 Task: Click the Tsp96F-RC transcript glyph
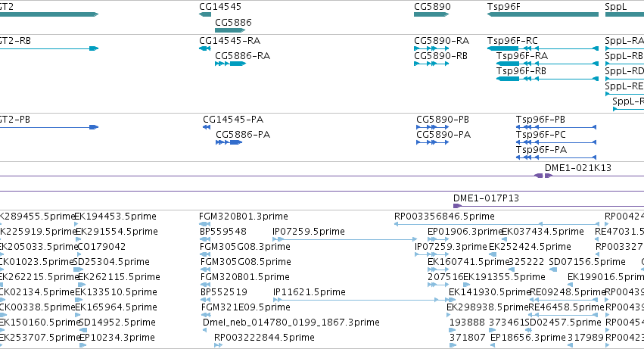click(x=543, y=48)
